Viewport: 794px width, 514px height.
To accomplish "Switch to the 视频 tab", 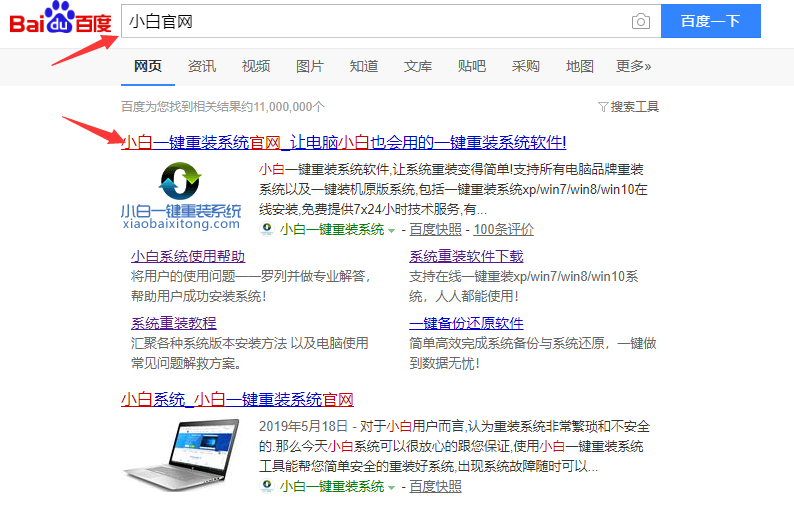I will click(x=256, y=66).
